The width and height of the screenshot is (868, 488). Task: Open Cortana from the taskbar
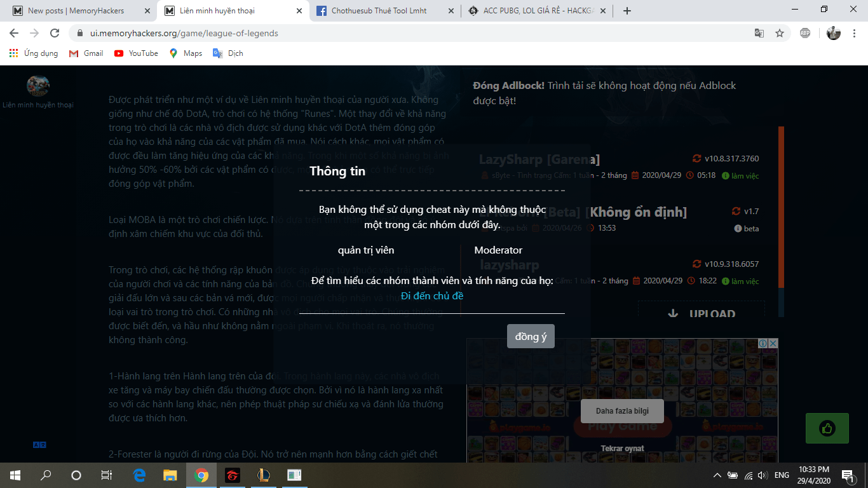(x=76, y=475)
